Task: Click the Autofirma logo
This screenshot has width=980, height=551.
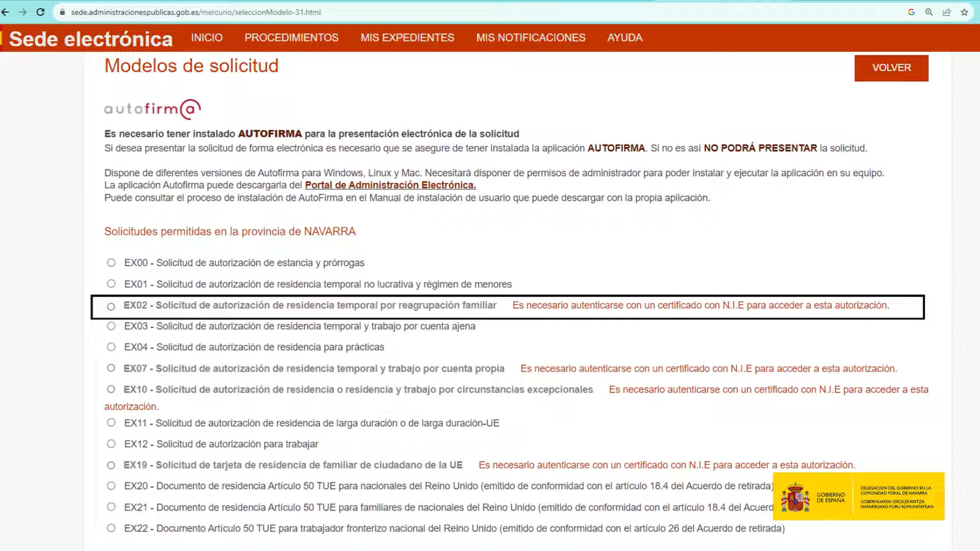Action: [153, 109]
